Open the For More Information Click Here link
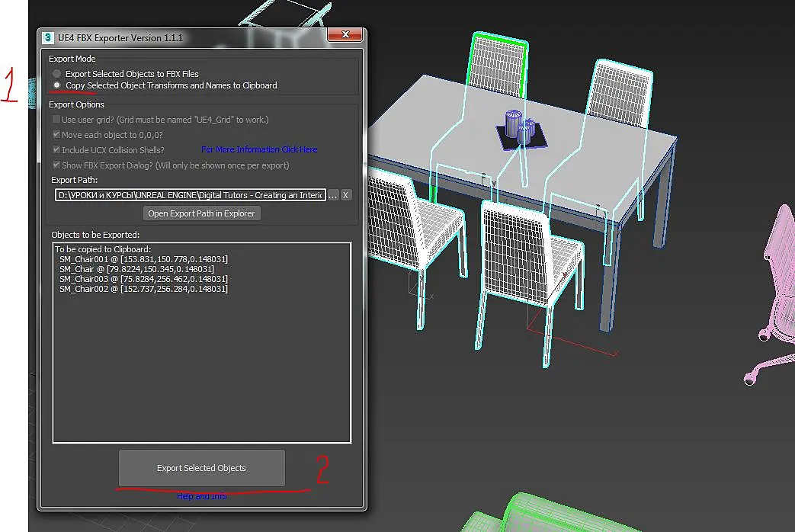Viewport: 795px width, 532px height. click(259, 149)
